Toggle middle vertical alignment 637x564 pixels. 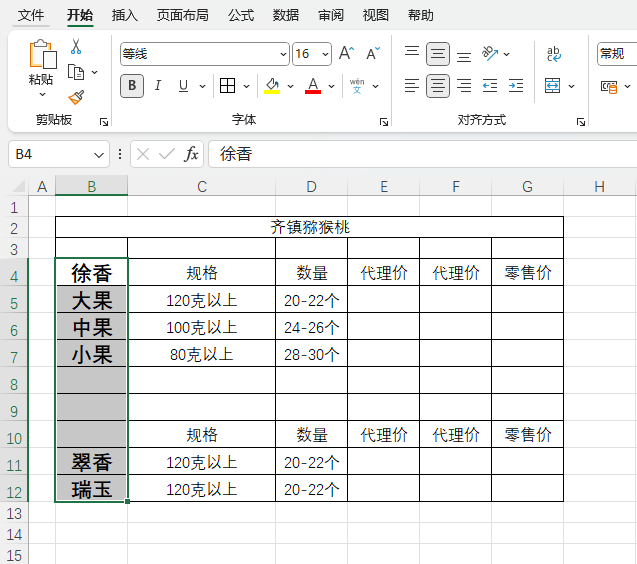coord(438,54)
